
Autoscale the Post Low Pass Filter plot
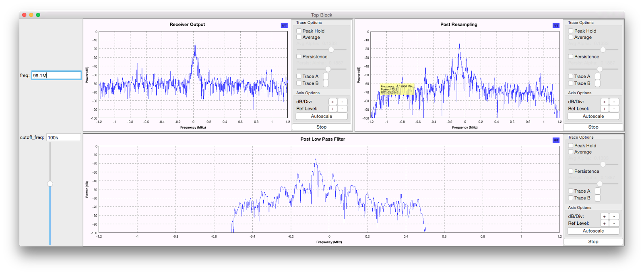593,231
